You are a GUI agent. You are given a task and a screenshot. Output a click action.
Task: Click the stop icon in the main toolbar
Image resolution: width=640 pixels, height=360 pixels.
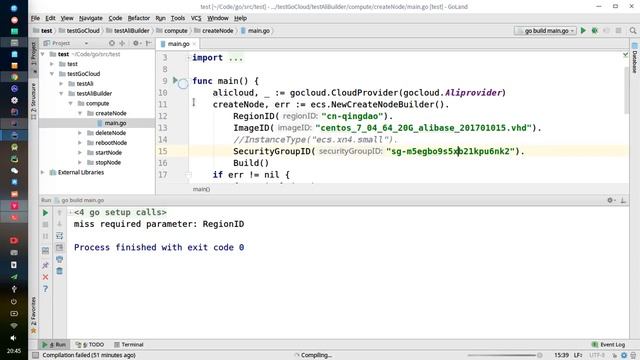tap(618, 31)
